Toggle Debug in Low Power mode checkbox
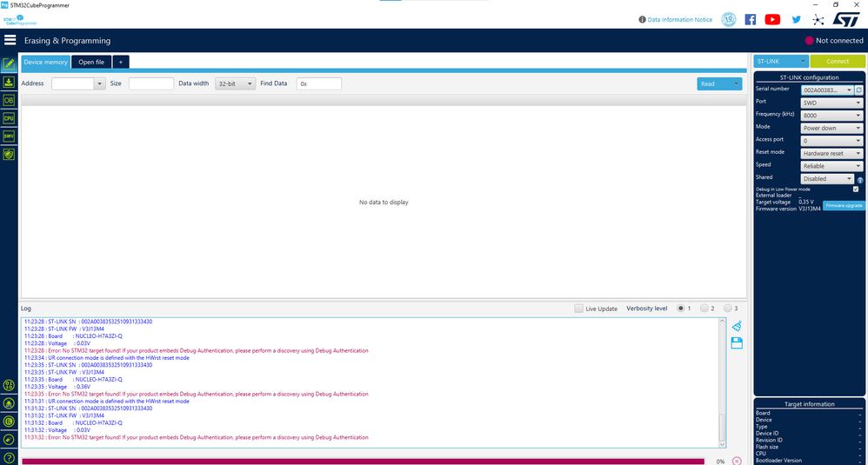This screenshot has width=868, height=465. [x=856, y=189]
